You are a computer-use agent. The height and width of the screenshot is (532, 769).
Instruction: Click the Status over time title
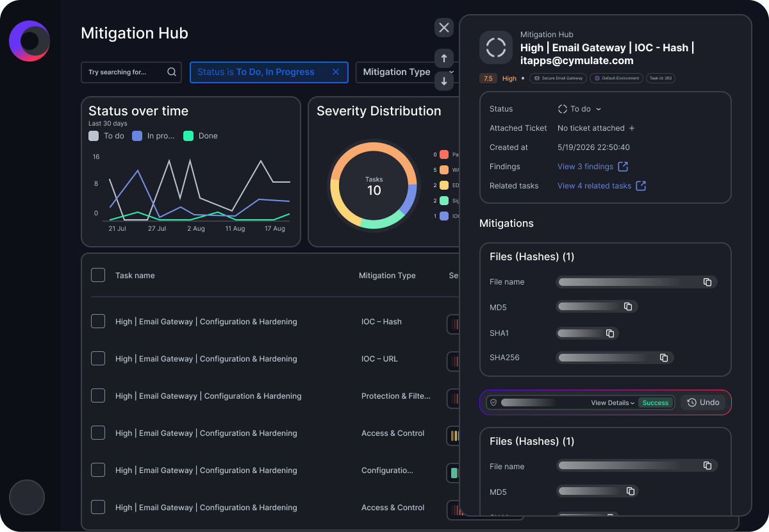[138, 111]
